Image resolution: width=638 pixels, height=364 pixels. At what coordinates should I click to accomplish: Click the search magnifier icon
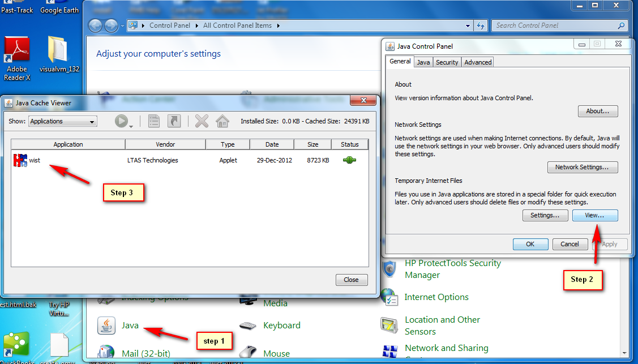click(x=621, y=25)
